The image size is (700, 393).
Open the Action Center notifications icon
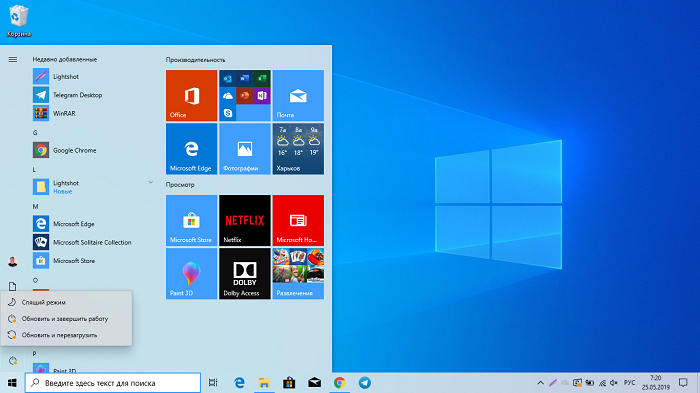coord(683,383)
